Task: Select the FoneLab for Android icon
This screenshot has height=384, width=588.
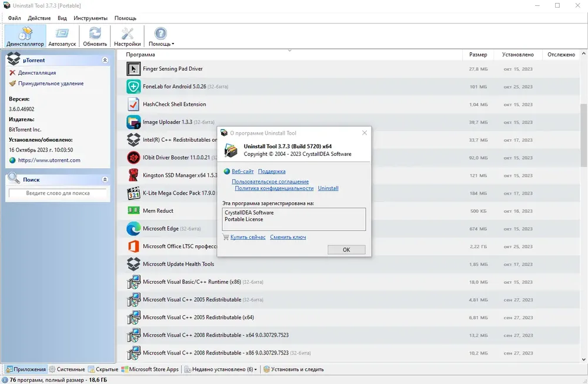Action: [133, 87]
